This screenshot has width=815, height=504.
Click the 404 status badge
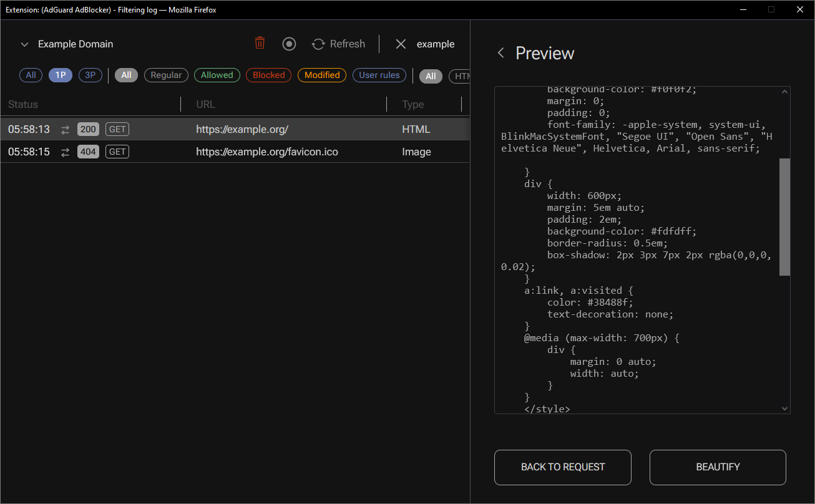point(88,152)
